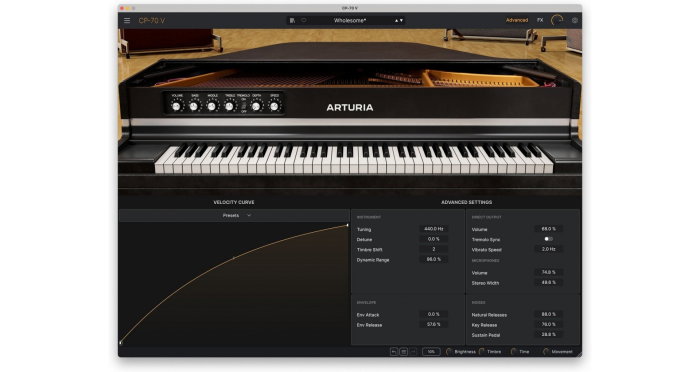
Task: Click the ARTURIA logo on piano
Action: click(350, 108)
